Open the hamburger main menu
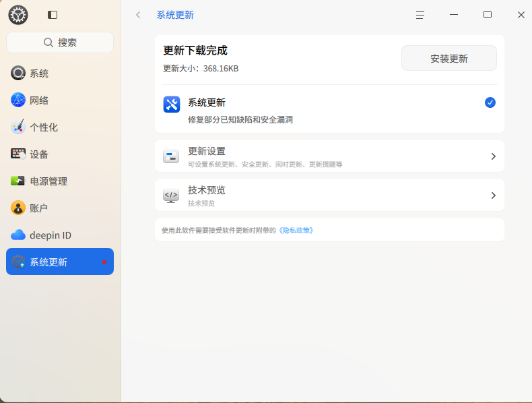Screen dimensions: 532x403 coord(420,15)
